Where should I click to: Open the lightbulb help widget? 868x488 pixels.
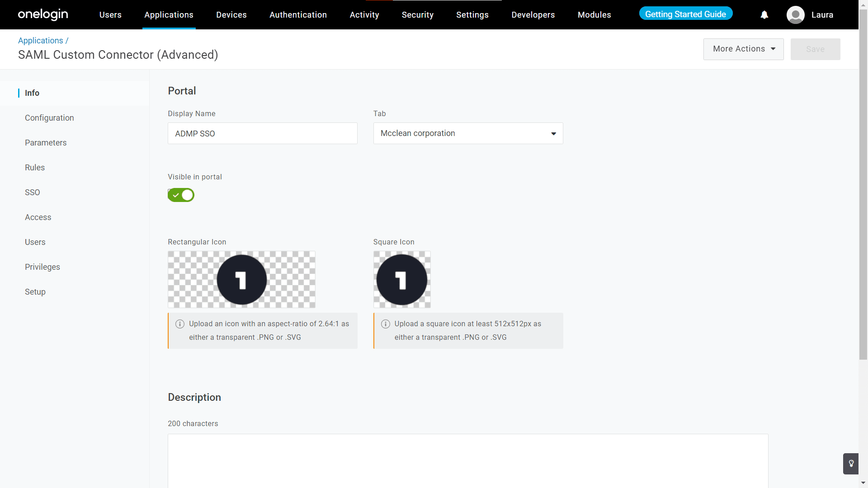(852, 464)
